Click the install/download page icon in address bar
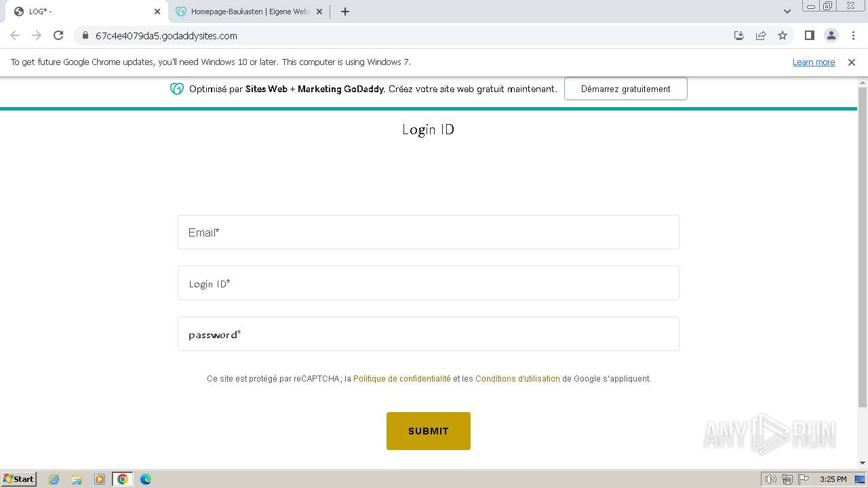 coord(739,36)
